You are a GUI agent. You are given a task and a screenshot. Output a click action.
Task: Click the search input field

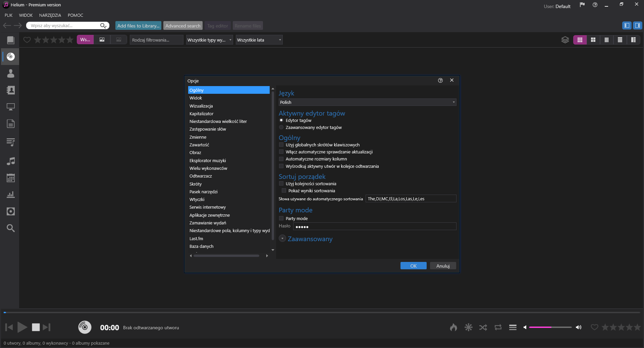tap(64, 25)
